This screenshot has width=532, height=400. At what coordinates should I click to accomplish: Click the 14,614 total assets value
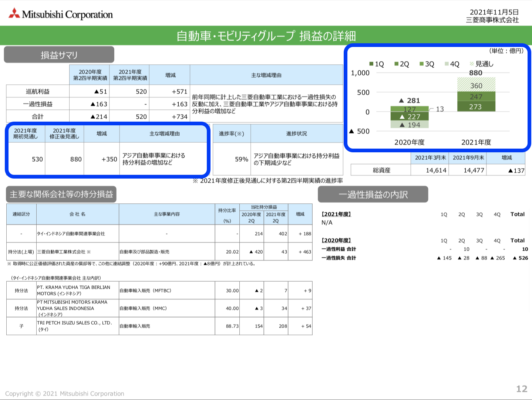[x=436, y=170]
